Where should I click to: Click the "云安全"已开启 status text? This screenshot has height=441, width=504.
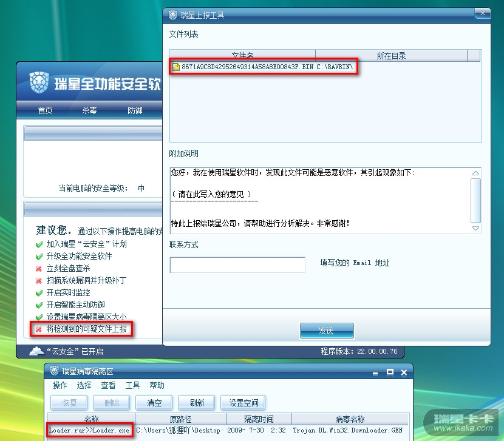[x=75, y=351]
